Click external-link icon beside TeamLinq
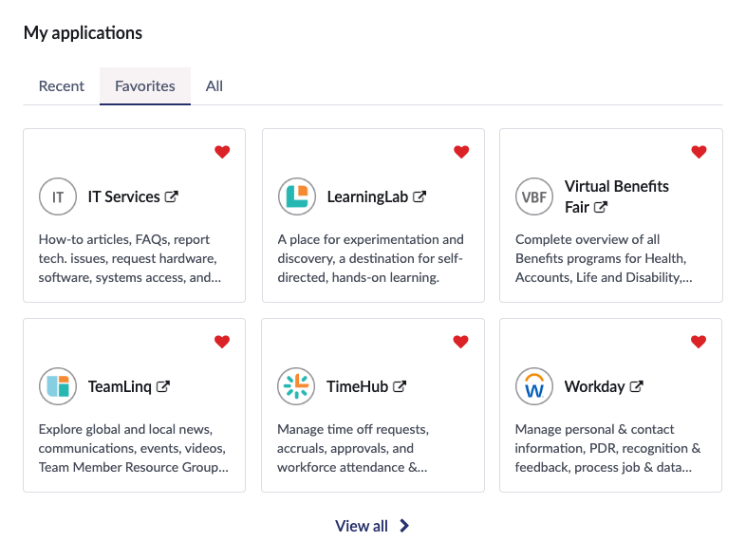 [x=162, y=386]
